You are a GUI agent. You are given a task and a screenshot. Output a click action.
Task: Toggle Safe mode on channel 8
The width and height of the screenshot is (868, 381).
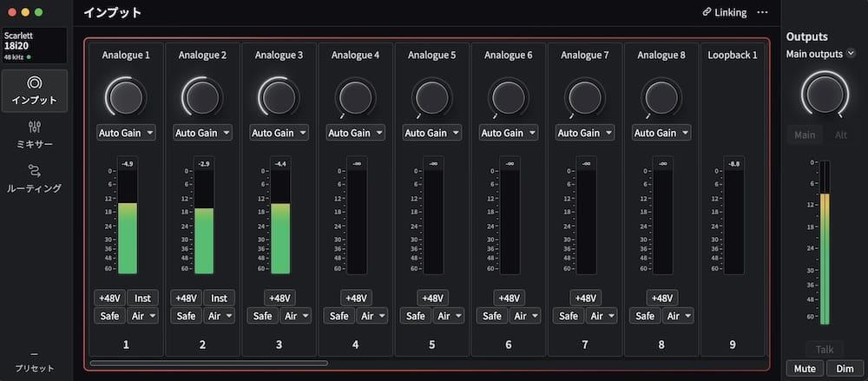[644, 316]
